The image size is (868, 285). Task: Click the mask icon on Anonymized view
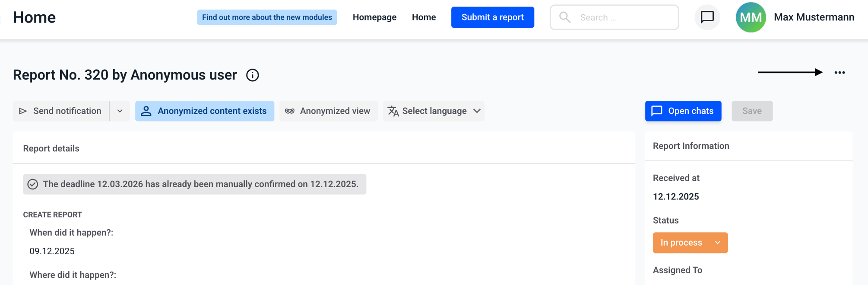pos(290,111)
